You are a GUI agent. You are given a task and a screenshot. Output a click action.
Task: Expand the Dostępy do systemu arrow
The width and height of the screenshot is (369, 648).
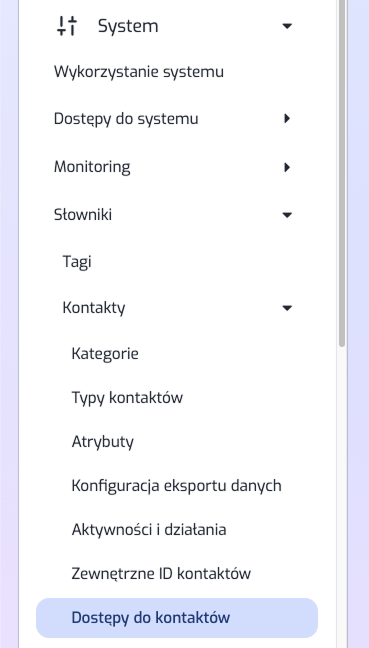coord(287,119)
